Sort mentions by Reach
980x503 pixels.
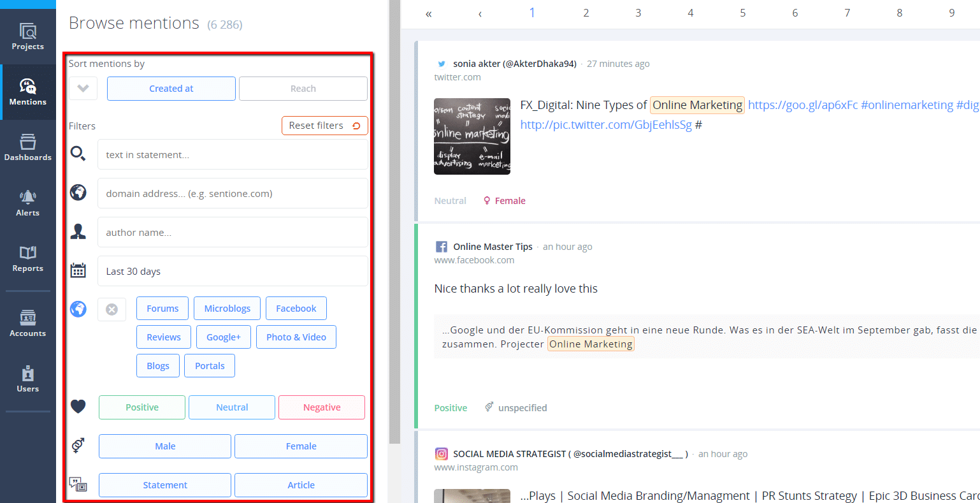(x=303, y=89)
